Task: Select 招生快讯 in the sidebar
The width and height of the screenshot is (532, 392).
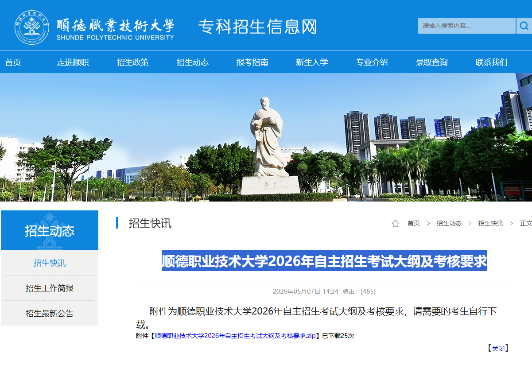Action: click(50, 263)
